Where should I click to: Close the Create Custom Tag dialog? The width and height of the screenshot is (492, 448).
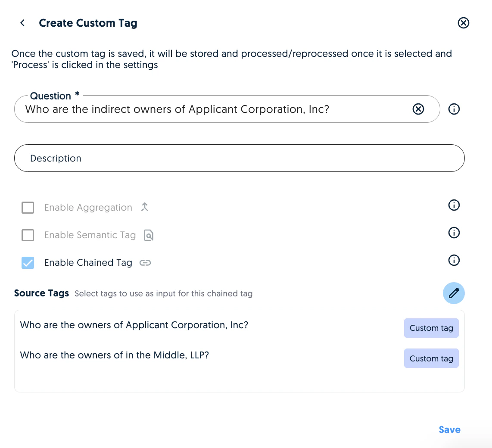(463, 23)
